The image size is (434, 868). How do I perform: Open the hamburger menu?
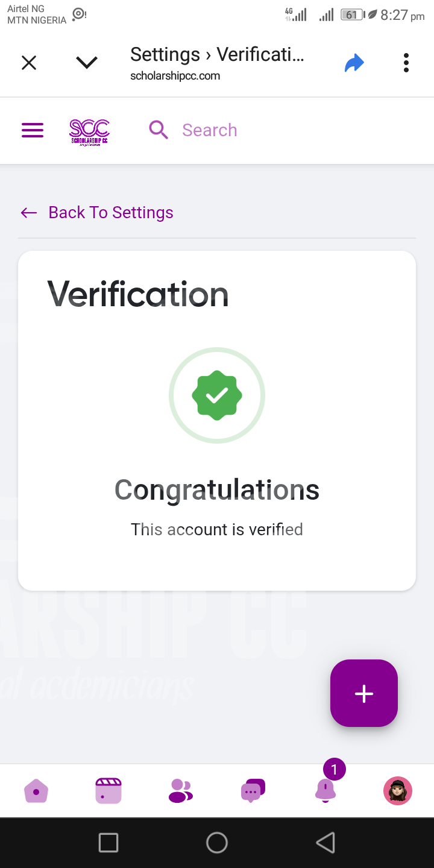pyautogui.click(x=33, y=130)
